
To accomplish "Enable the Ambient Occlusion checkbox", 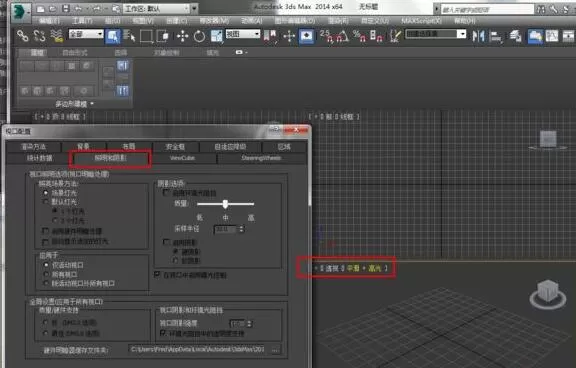I will [x=166, y=192].
